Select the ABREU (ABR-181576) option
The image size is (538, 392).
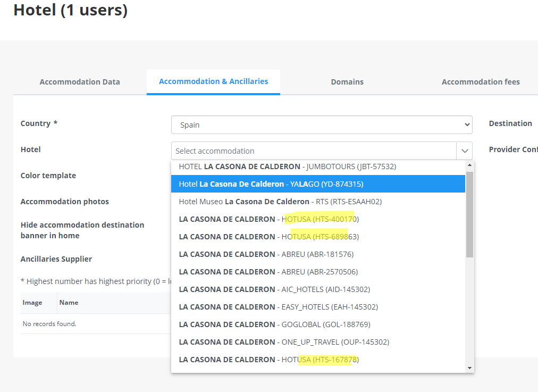tap(266, 254)
